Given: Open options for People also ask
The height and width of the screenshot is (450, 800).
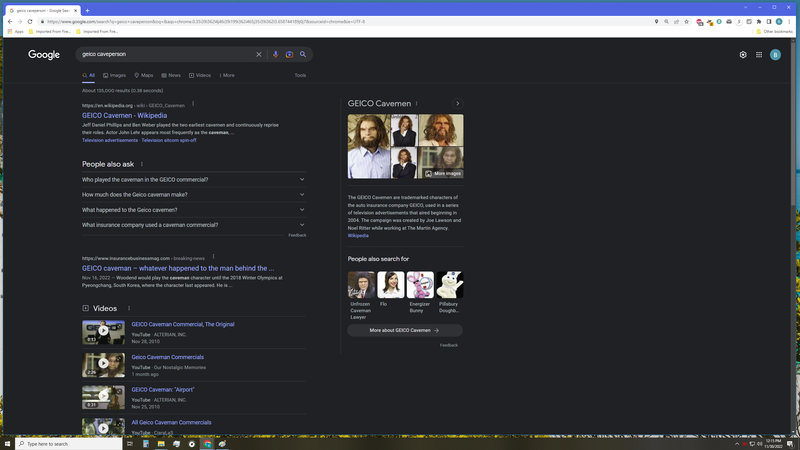Looking at the screenshot, I should pyautogui.click(x=142, y=164).
